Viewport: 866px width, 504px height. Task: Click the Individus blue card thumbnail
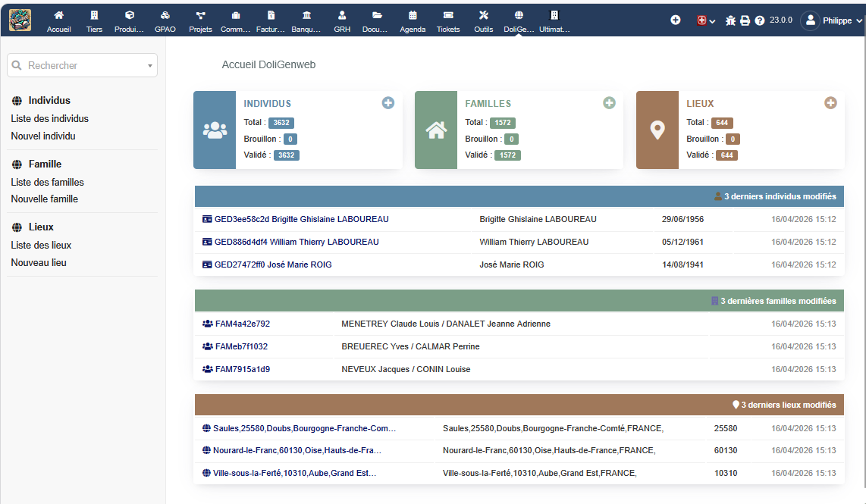coord(215,130)
